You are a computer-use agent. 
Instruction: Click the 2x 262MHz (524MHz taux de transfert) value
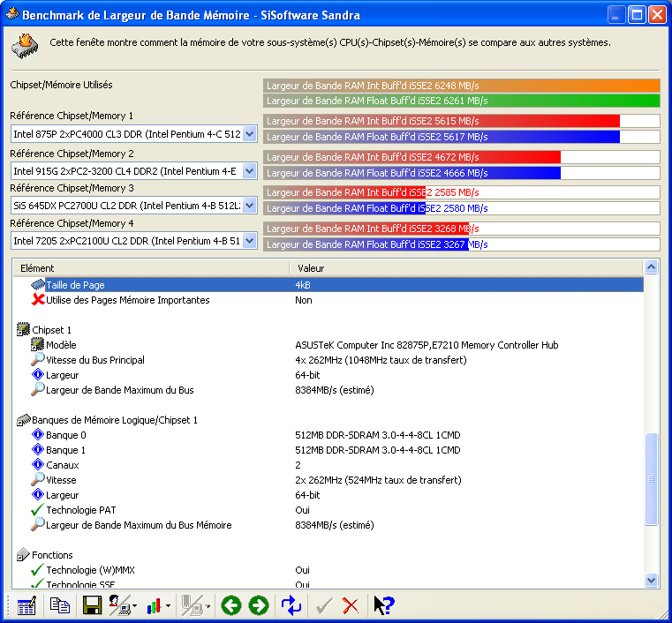click(378, 479)
